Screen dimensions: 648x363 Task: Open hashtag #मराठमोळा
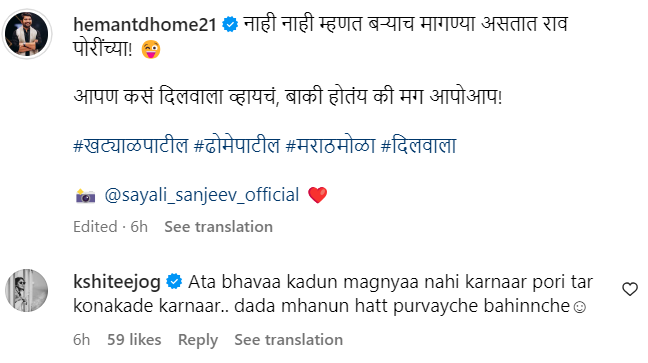331,146
